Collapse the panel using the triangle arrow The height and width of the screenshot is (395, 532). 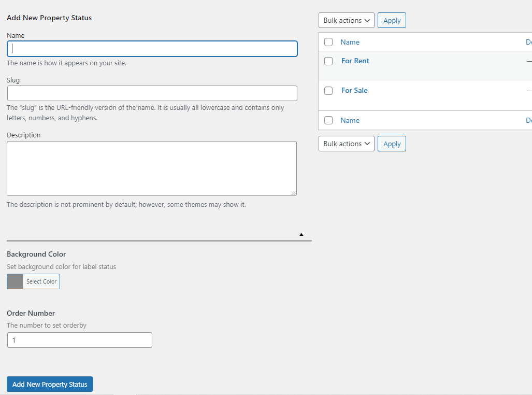pos(301,235)
